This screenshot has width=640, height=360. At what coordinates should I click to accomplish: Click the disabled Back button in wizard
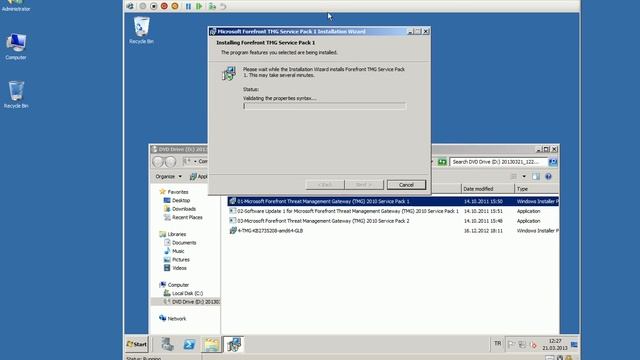pos(325,185)
